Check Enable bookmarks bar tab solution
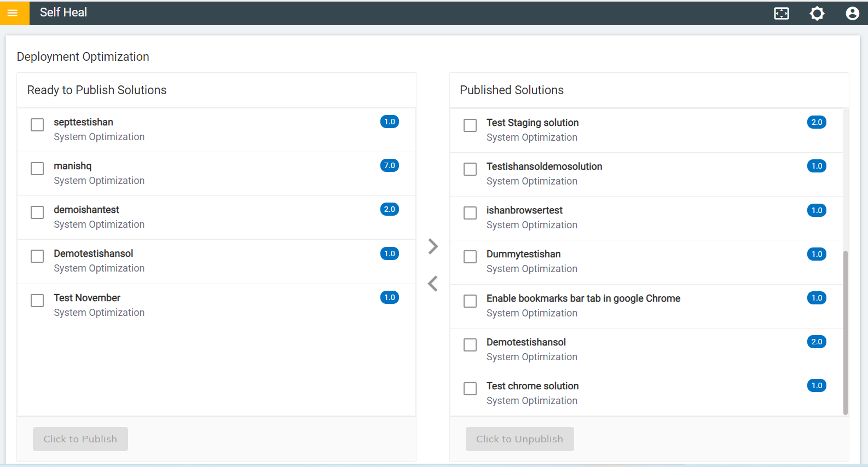This screenshot has width=868, height=467. click(x=470, y=301)
